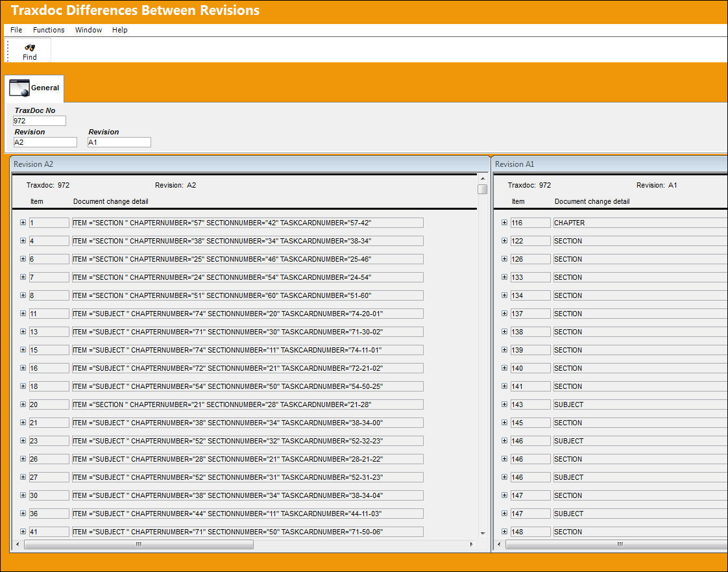Expand item 138 in Revision A1 list

point(504,331)
